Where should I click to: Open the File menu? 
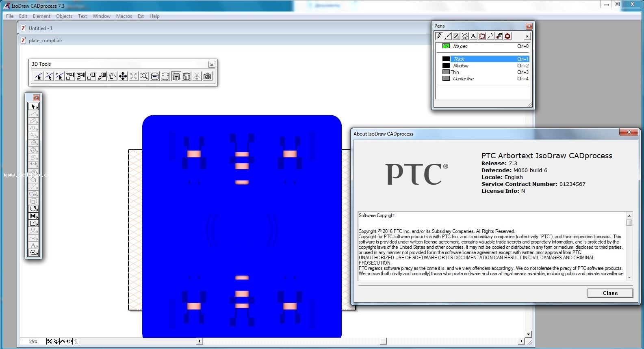pos(10,16)
